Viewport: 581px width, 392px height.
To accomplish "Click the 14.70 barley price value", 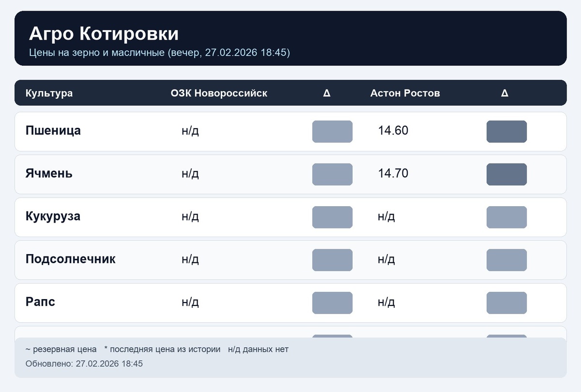I will 393,173.
